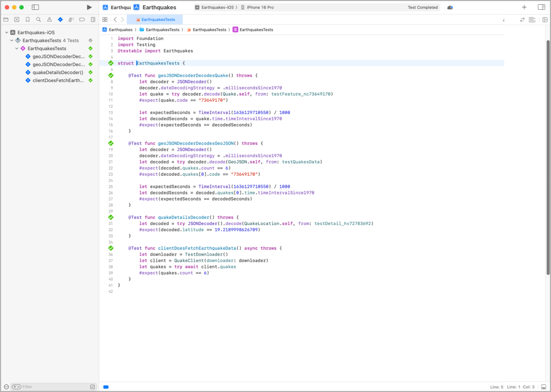
Task: Toggle the debug area in the status bar
Action: click(544, 387)
